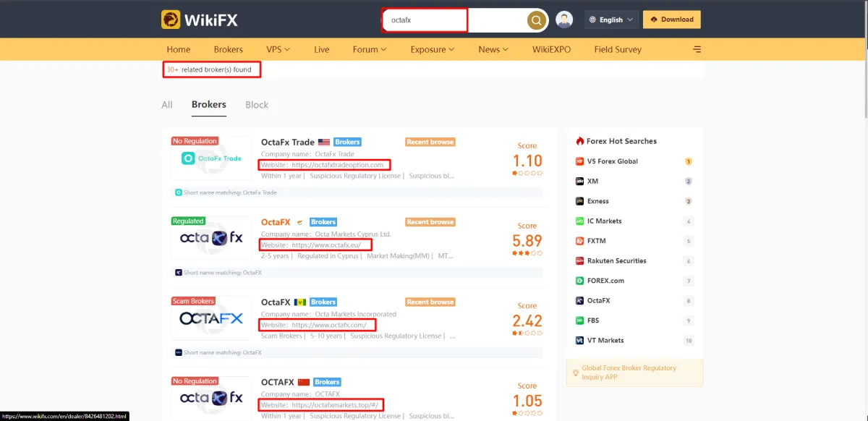Open the Scam Brokers OCTAFX logo thumbnail
The image size is (868, 421).
(212, 318)
